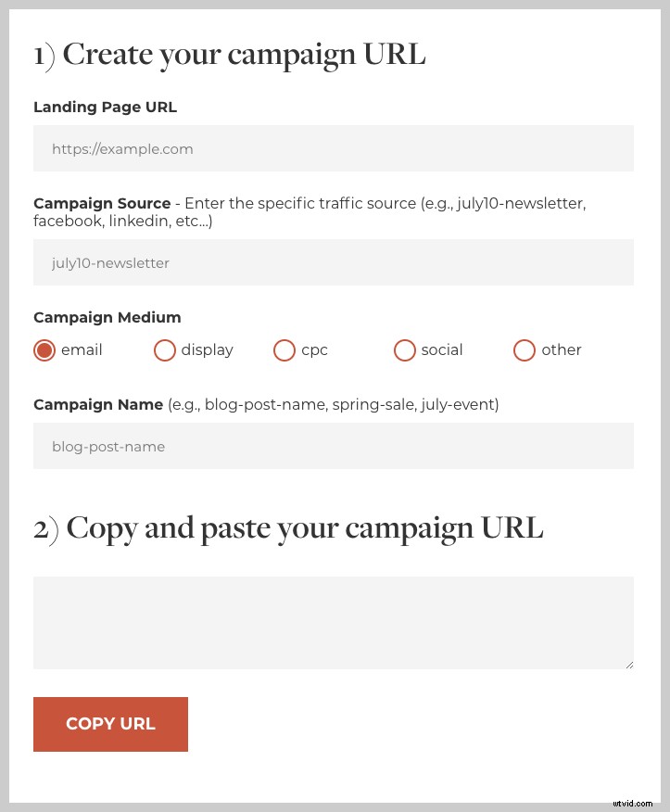The width and height of the screenshot is (670, 812).
Task: Click the 'Copy and paste your campaign URL' heading
Action: 288,527
